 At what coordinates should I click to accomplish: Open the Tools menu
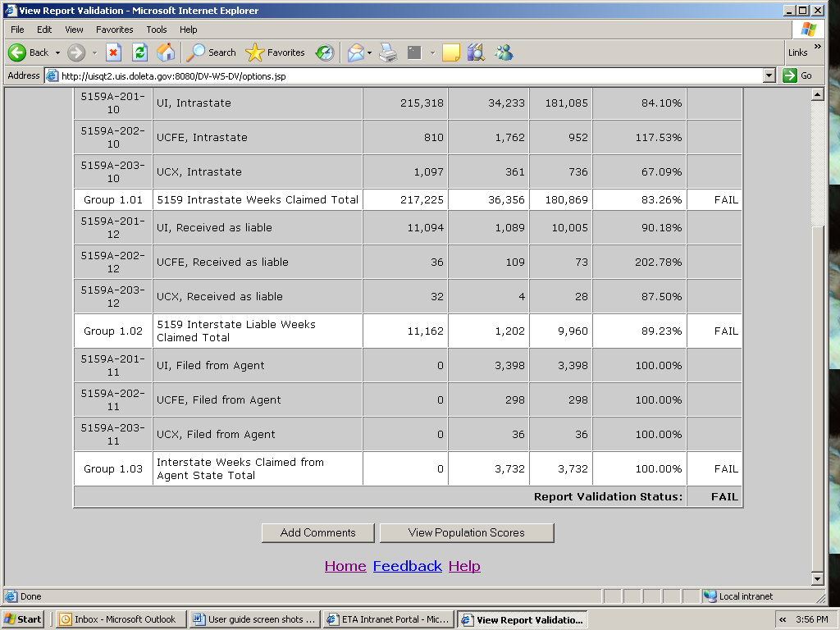157,30
